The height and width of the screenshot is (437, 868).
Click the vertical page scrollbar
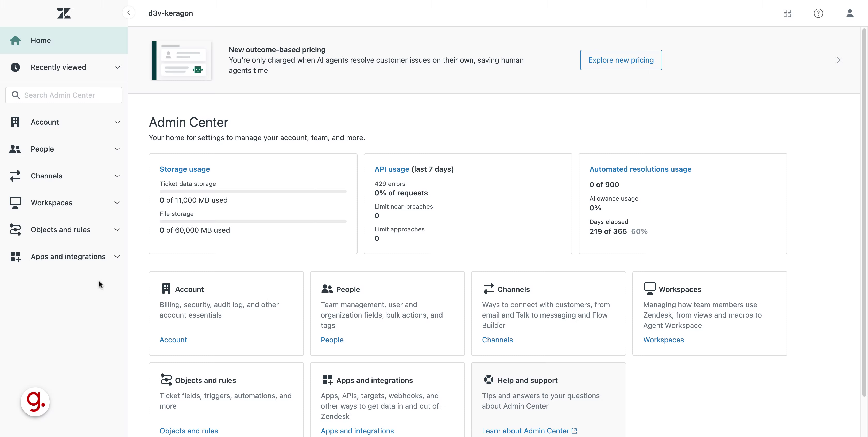864,213
